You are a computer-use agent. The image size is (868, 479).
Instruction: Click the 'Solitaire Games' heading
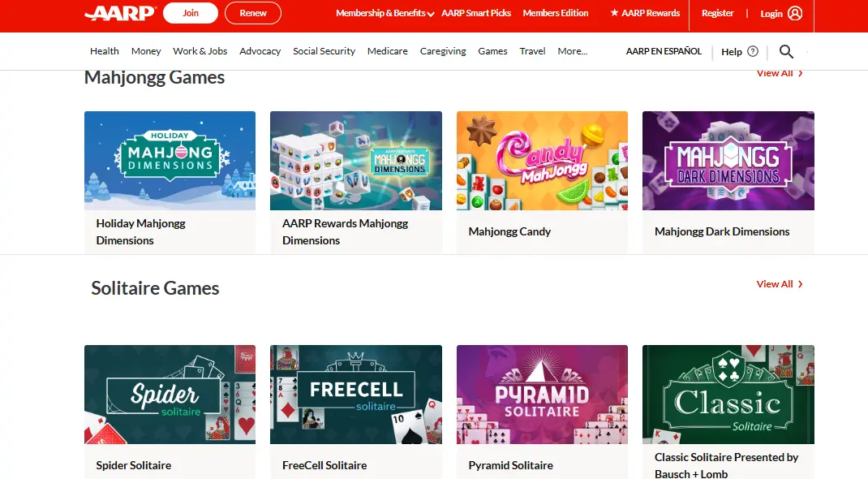click(x=155, y=288)
